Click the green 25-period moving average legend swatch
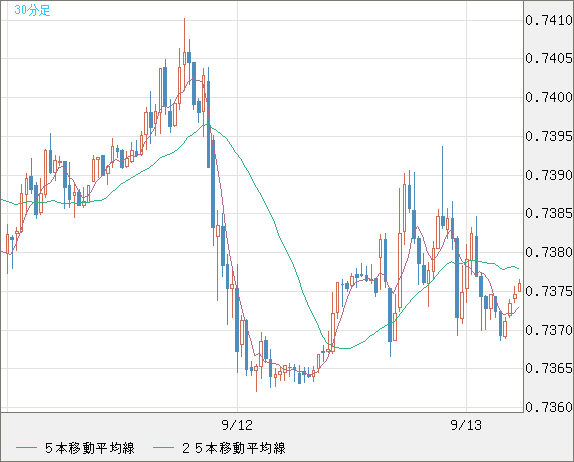 pyautogui.click(x=163, y=448)
